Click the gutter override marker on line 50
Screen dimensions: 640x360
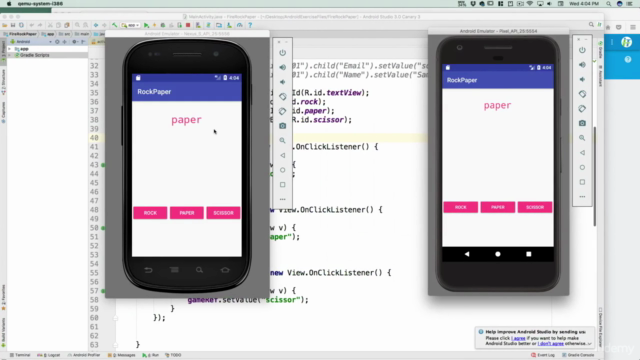[x=103, y=228]
